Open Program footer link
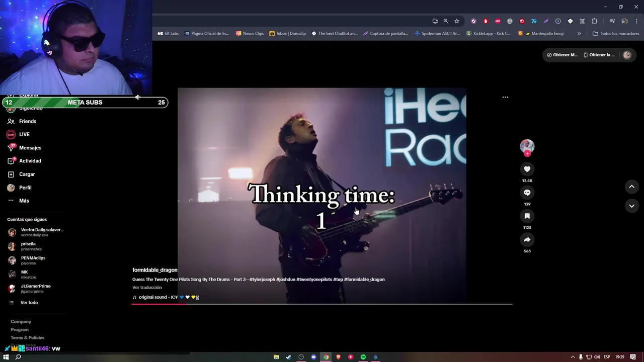This screenshot has height=362, width=644. (x=20, y=330)
